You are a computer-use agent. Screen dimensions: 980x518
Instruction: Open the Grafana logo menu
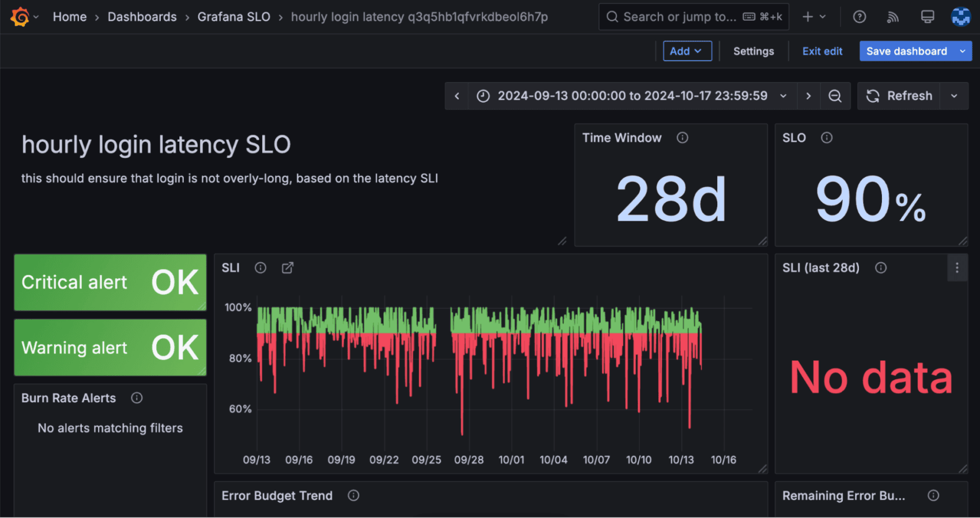(x=20, y=17)
